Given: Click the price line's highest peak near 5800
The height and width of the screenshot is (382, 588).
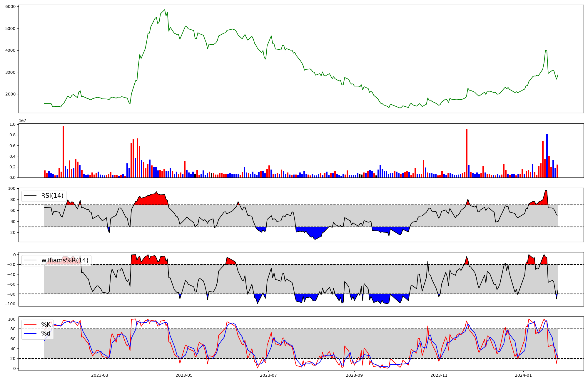Looking at the screenshot, I should [x=165, y=10].
